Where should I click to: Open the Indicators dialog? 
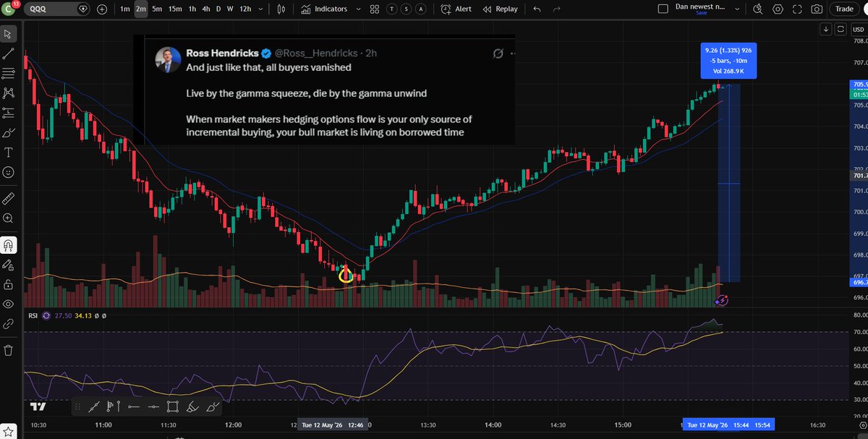click(324, 9)
